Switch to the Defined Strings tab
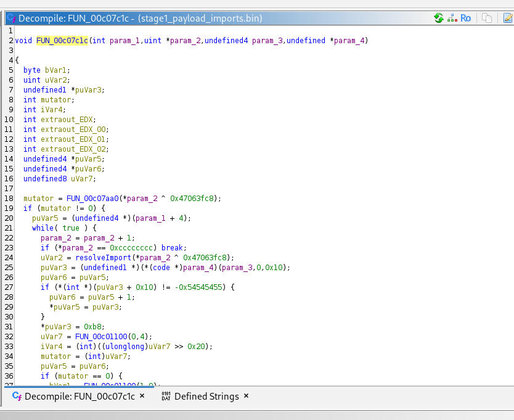514x420 pixels. coord(206,397)
